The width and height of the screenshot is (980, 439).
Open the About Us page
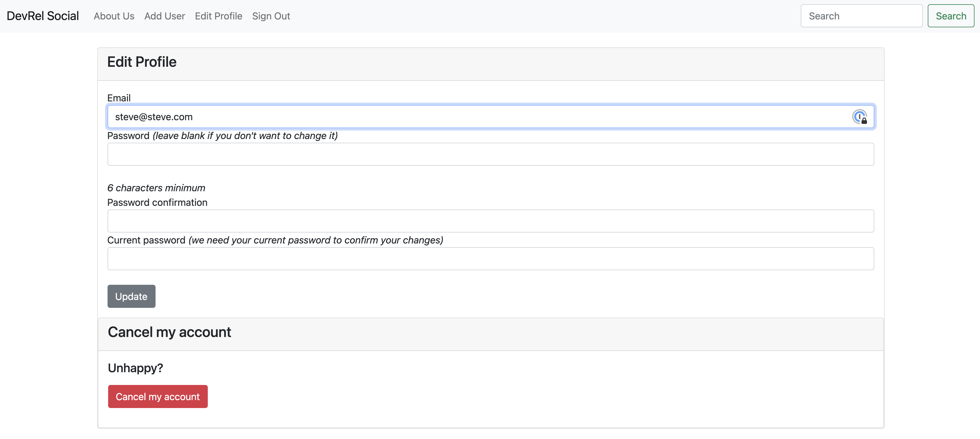pos(114,16)
